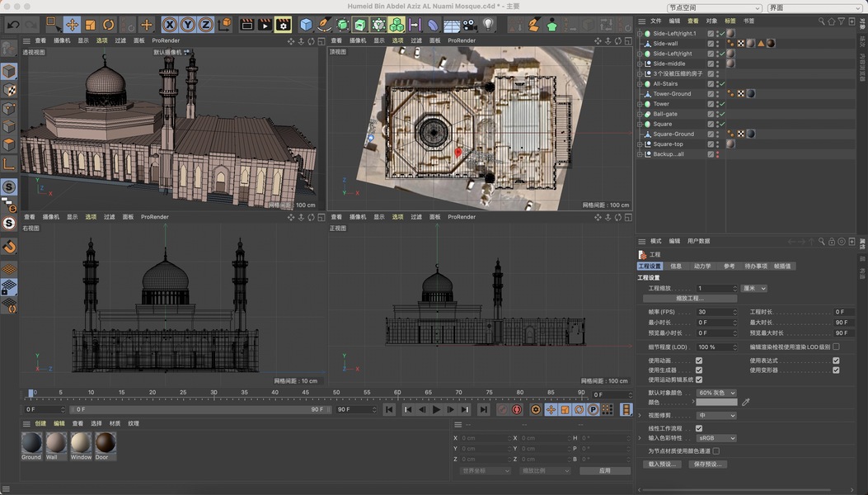Image resolution: width=868 pixels, height=495 pixels.
Task: Open the sRGB input color profile dropdown
Action: [716, 438]
